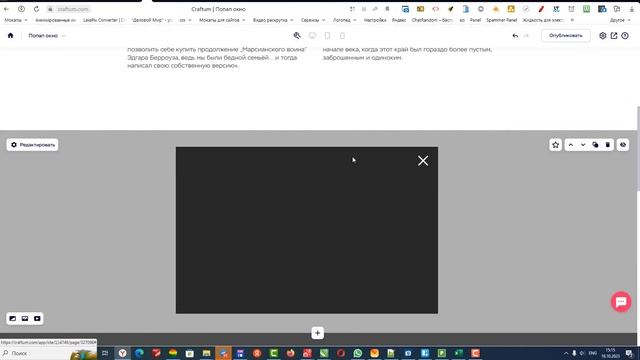The height and width of the screenshot is (360, 640).
Task: Open the 'Яндекс' bookmark
Action: tap(399, 20)
